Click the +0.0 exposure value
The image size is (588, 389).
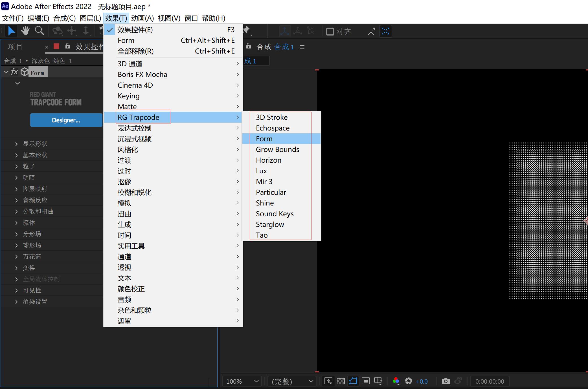coord(422,381)
